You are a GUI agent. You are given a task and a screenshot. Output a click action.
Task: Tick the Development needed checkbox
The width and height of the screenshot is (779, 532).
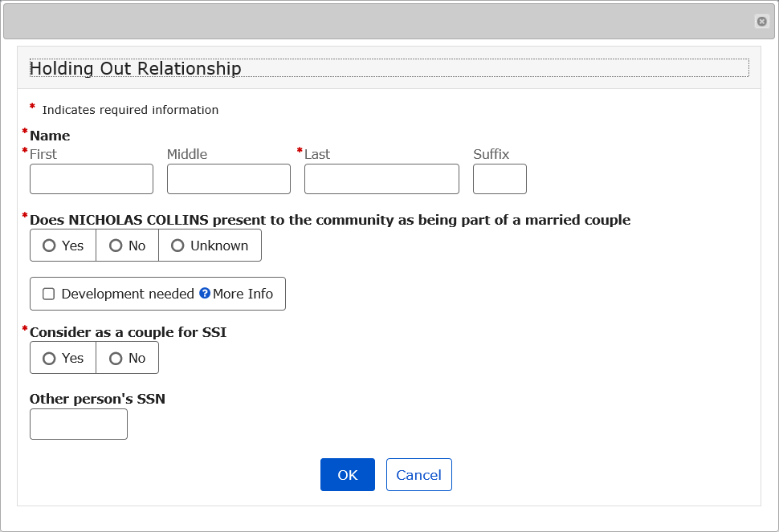(x=49, y=294)
